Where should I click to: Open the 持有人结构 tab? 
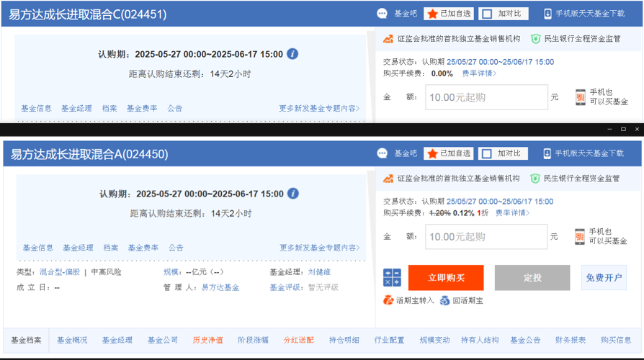coord(480,341)
